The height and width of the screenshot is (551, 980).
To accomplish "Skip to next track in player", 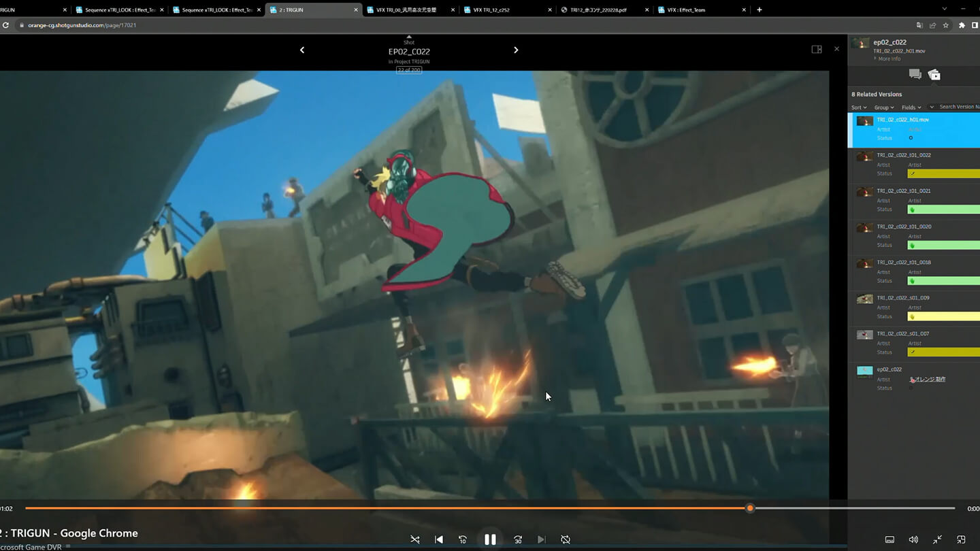I will [x=542, y=539].
